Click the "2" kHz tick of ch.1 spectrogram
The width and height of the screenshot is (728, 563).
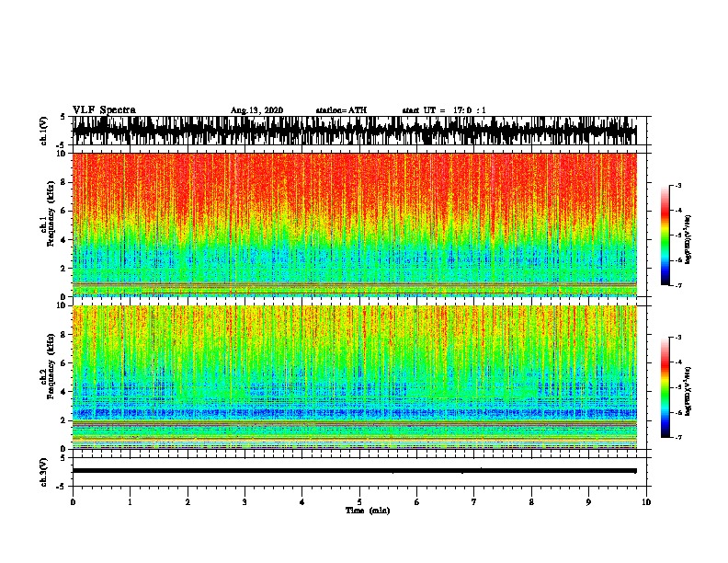coord(64,269)
